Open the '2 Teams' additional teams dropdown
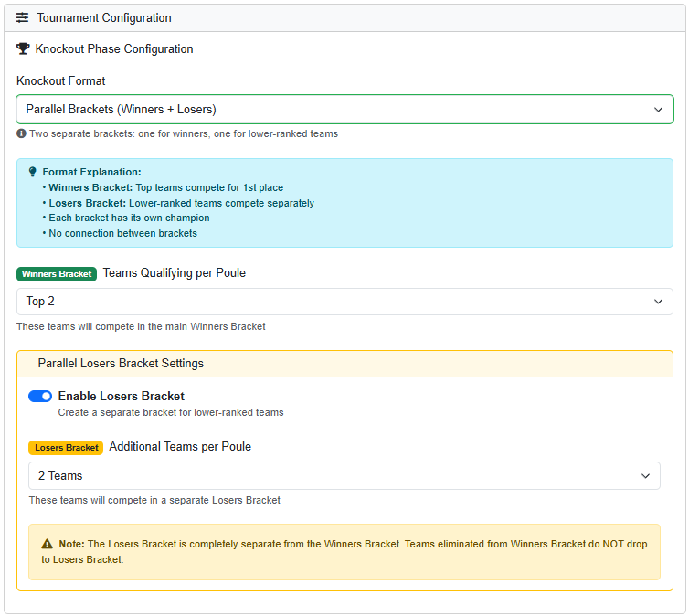Viewport: 689px width, 616px height. [344, 476]
